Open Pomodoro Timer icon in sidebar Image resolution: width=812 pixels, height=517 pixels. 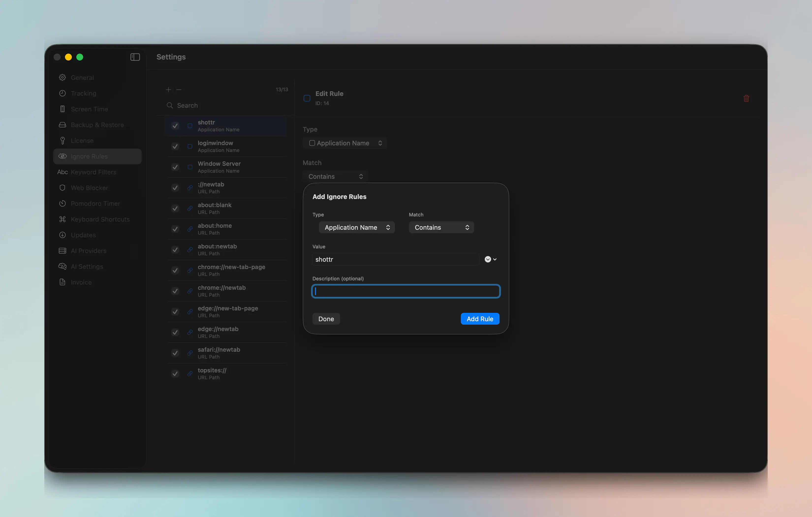[62, 204]
